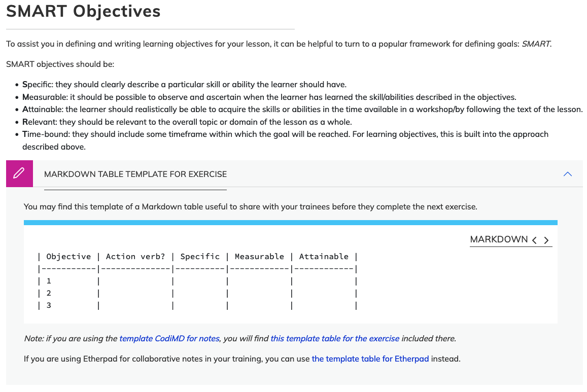587x392 pixels.
Task: Click the blue bar atop the code snippet
Action: click(291, 222)
